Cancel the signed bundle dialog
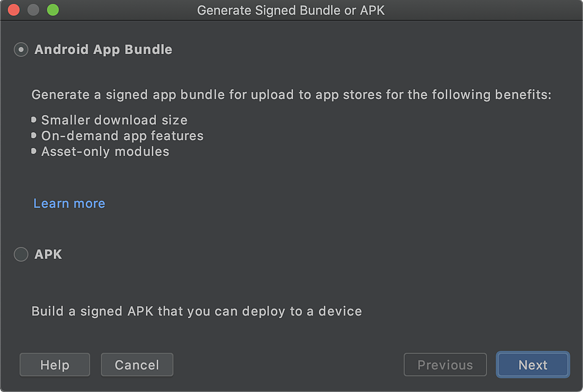Screen dimensions: 583x392 pos(137,365)
